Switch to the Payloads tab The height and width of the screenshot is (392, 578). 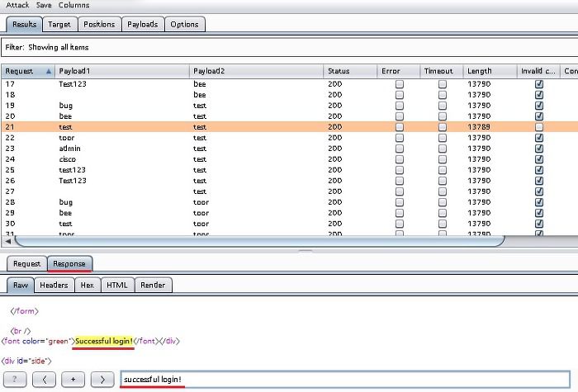(143, 24)
